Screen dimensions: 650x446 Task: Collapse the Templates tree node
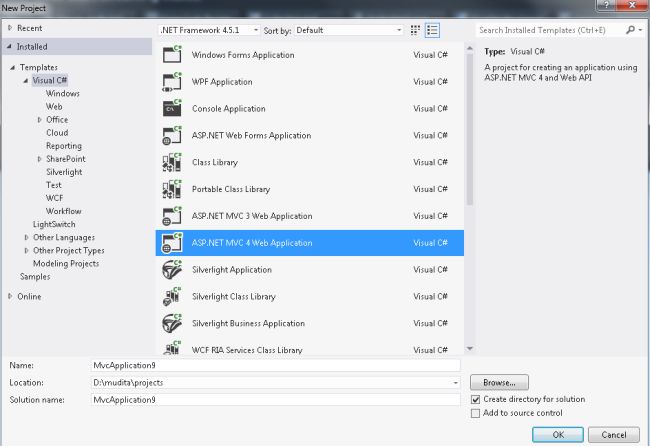pyautogui.click(x=12, y=67)
